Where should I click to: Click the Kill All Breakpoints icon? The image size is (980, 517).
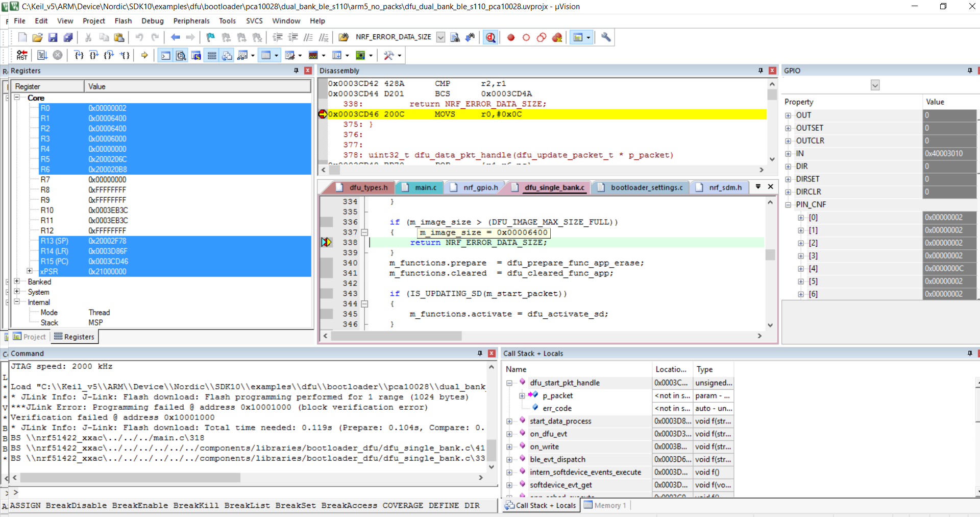click(557, 37)
